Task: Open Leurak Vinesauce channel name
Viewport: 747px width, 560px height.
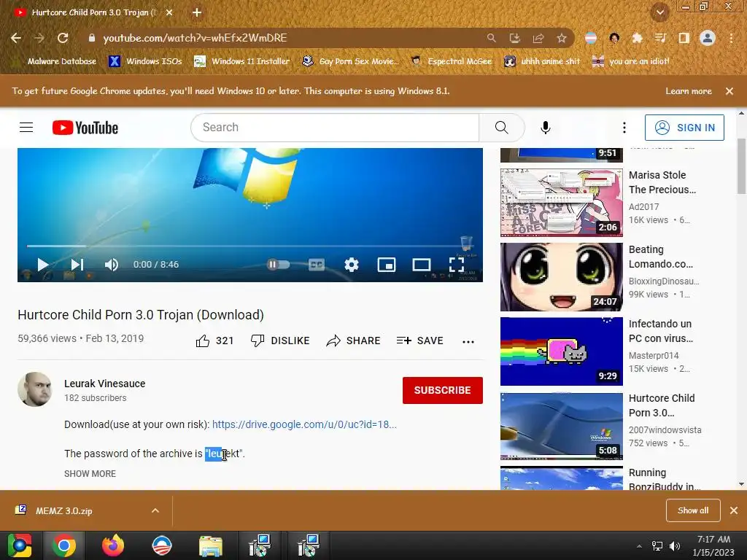Action: coord(105,384)
